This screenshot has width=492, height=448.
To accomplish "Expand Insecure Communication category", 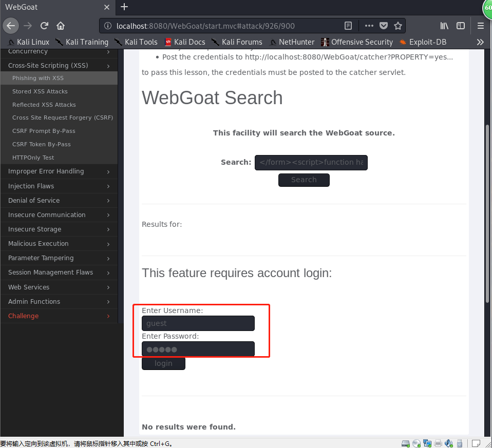I will coord(59,215).
